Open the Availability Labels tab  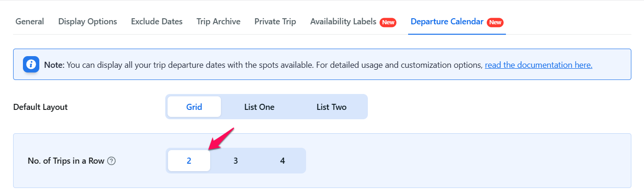343,22
